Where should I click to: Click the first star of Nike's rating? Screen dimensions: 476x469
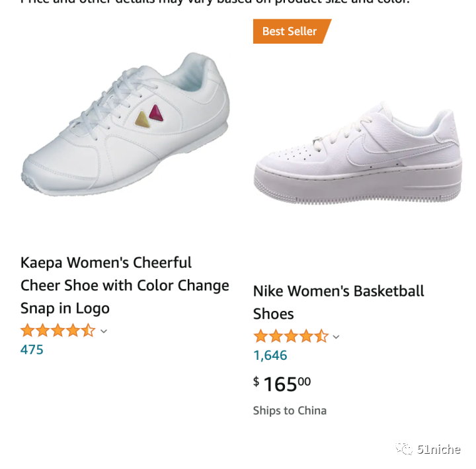point(260,336)
